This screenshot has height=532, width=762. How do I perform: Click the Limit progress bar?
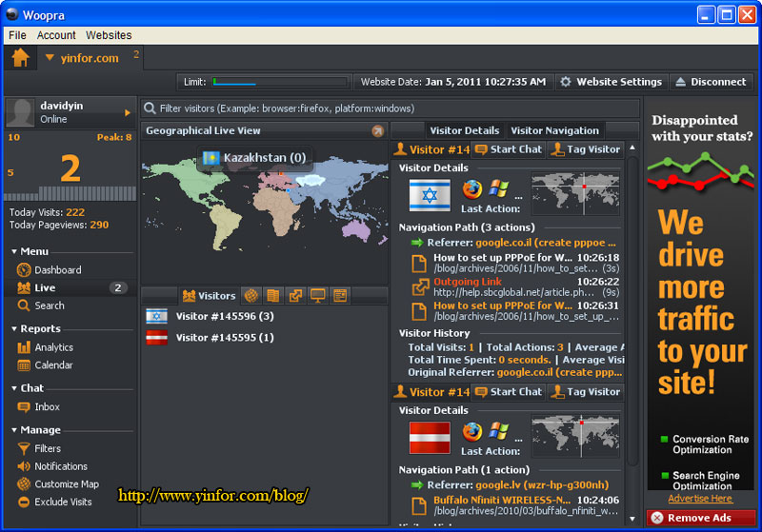(280, 82)
